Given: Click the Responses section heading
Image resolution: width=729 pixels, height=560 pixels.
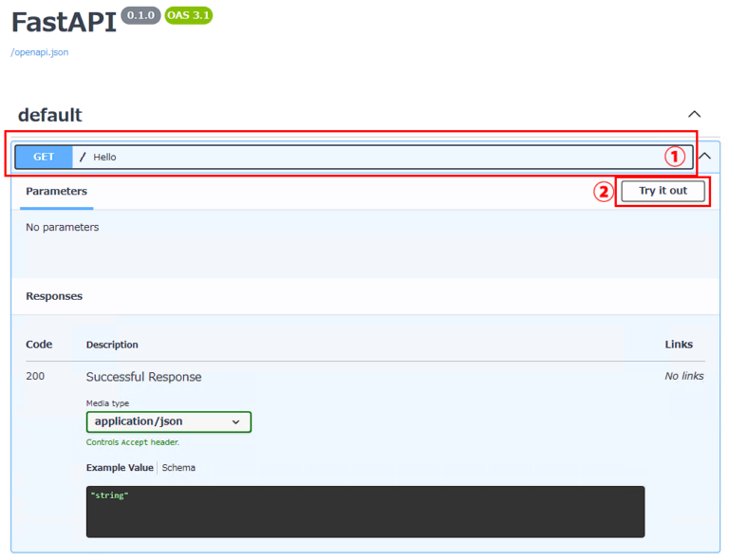Looking at the screenshot, I should coord(54,296).
